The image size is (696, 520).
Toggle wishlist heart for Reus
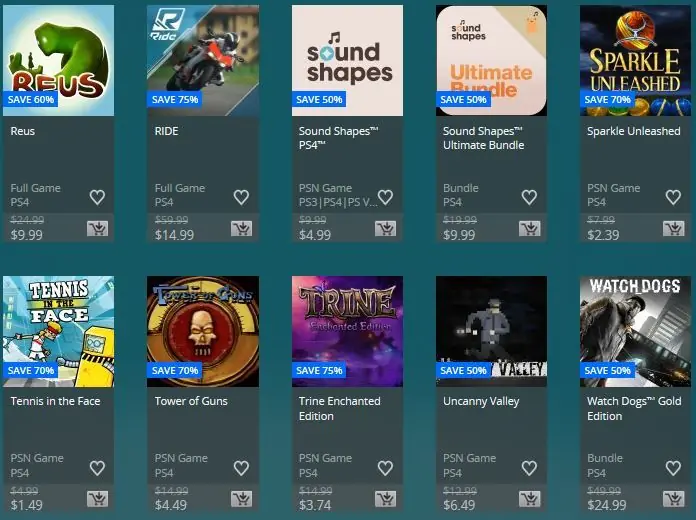97,197
